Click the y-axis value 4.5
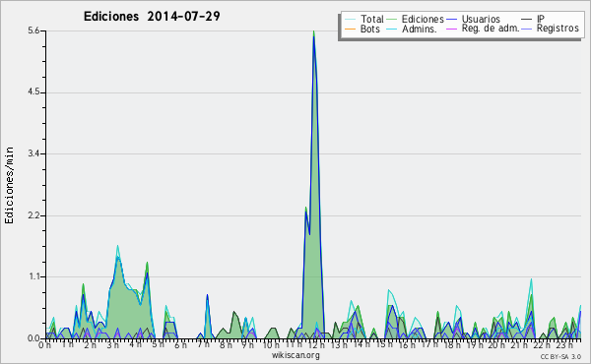The image size is (591, 364). [x=33, y=92]
